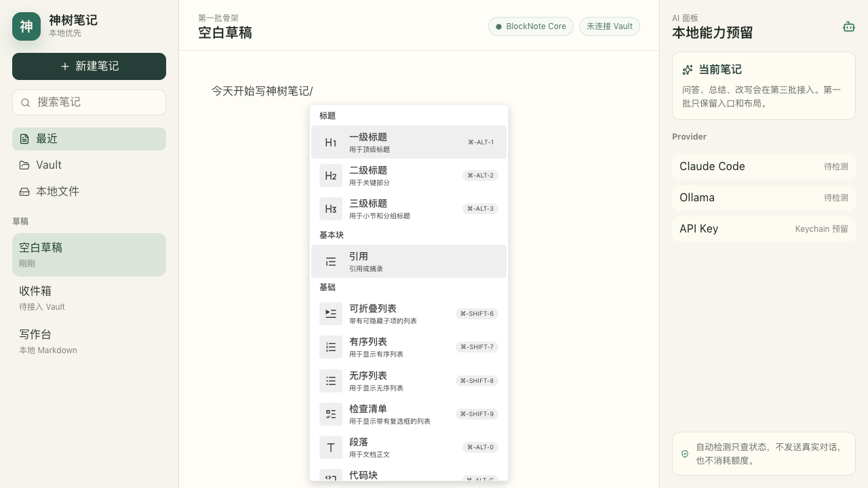Click the magnifier icon in the search box

26,102
